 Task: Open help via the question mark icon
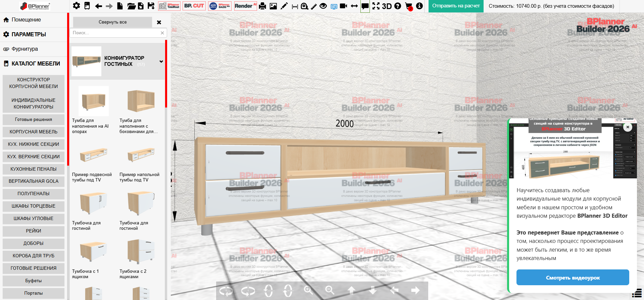coord(398,6)
